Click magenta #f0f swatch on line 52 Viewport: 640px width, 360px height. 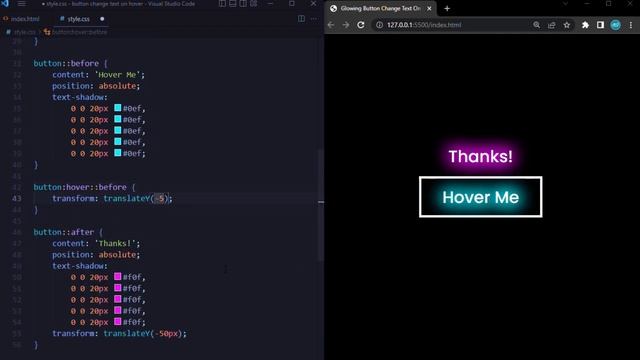pyautogui.click(x=118, y=299)
